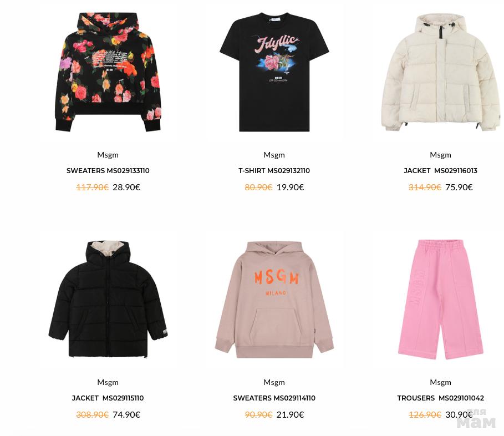Open the cream puffer jacket image
The height and width of the screenshot is (436, 504).
point(440,72)
